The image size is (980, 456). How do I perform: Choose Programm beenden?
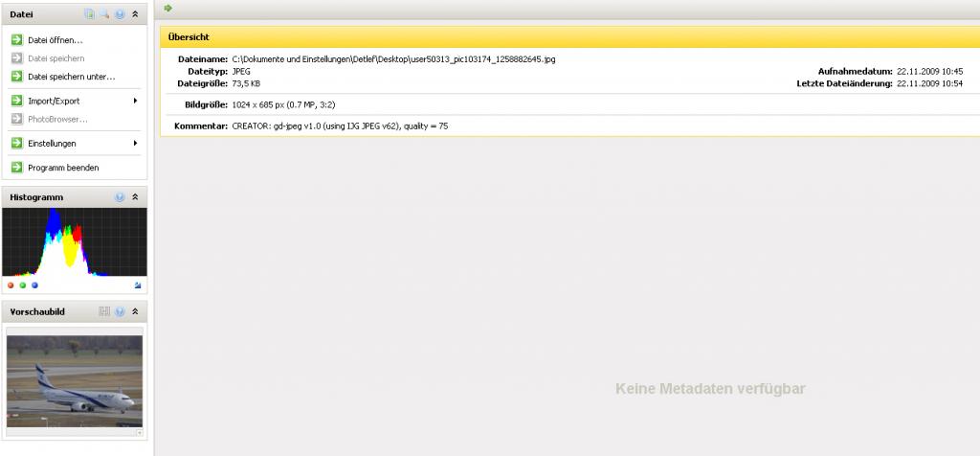point(63,168)
